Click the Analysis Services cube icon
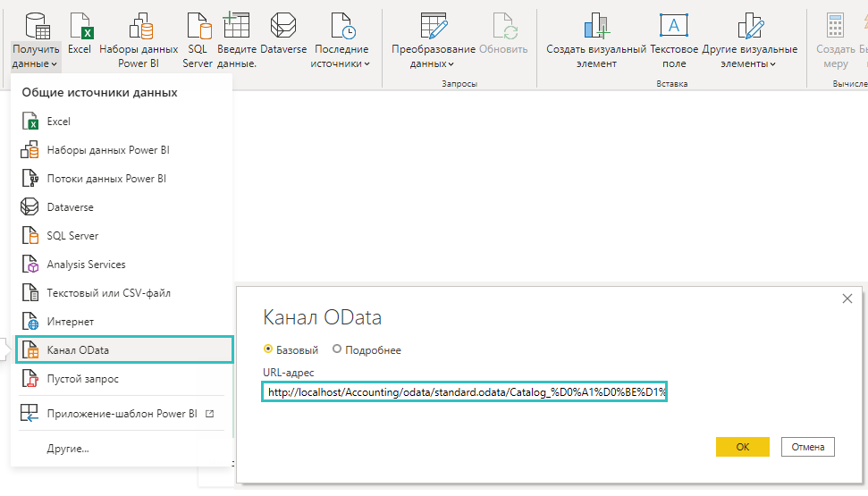Viewport: 868px width, 496px height. click(29, 264)
